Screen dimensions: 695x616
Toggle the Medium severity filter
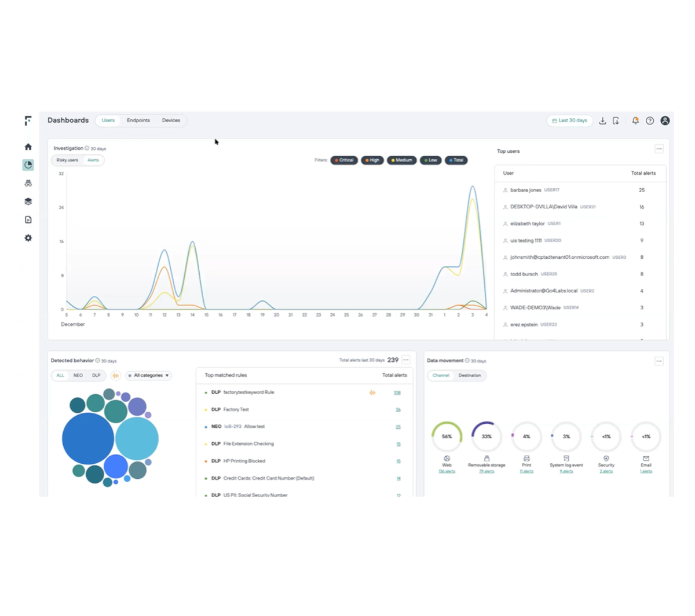(402, 160)
